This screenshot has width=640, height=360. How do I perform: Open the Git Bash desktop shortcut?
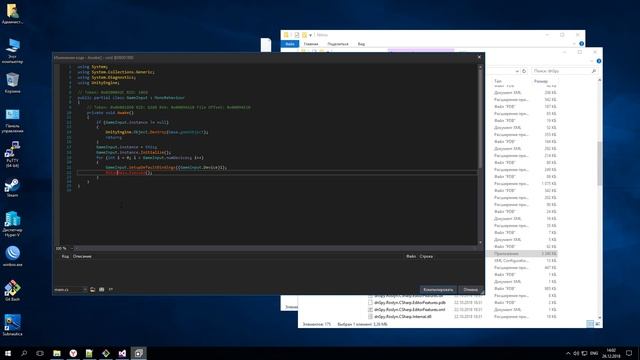(12, 291)
